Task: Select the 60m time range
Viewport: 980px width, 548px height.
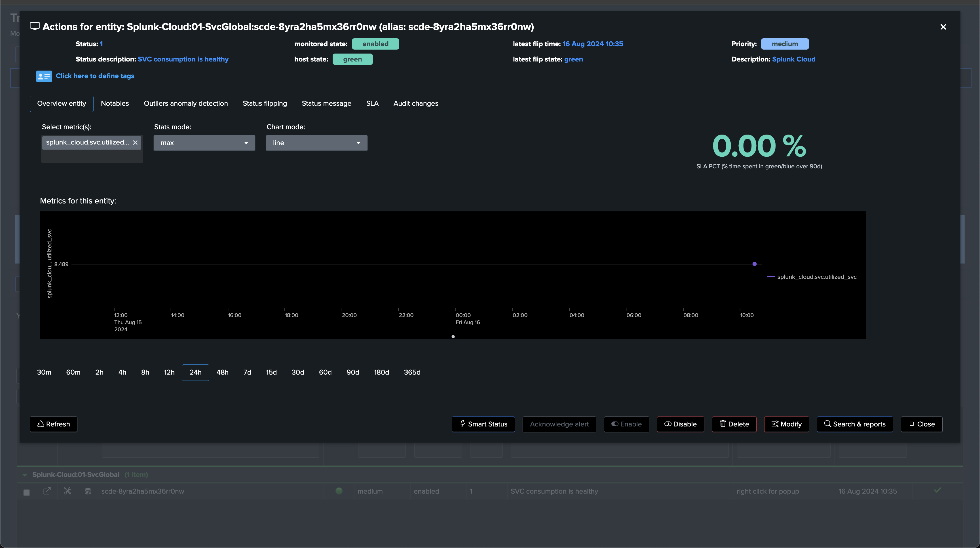Action: tap(73, 372)
